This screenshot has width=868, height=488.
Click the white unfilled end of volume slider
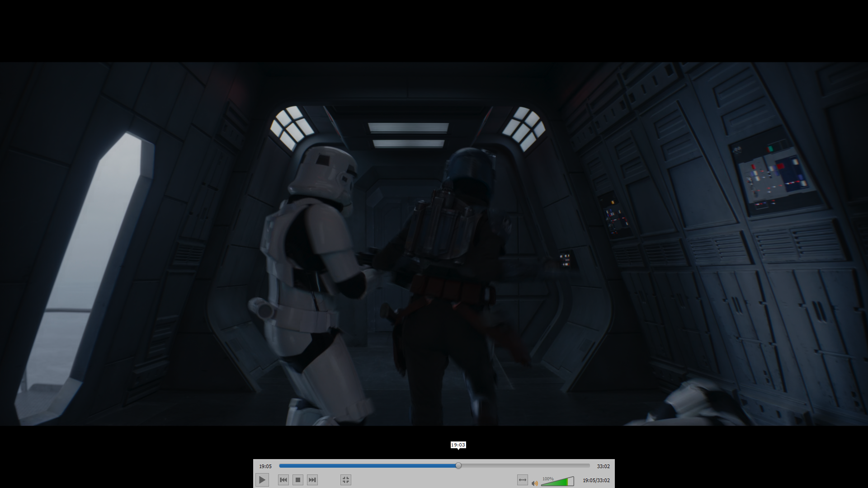[571, 482]
